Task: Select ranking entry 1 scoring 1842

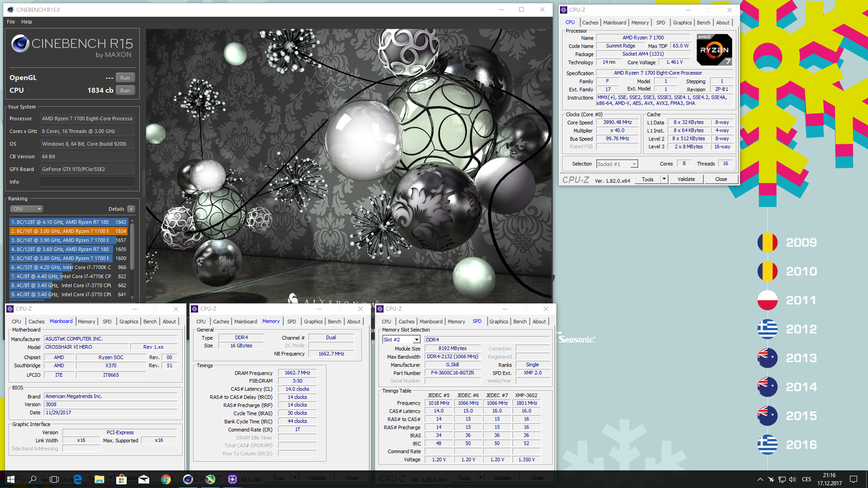Action: [69, 222]
